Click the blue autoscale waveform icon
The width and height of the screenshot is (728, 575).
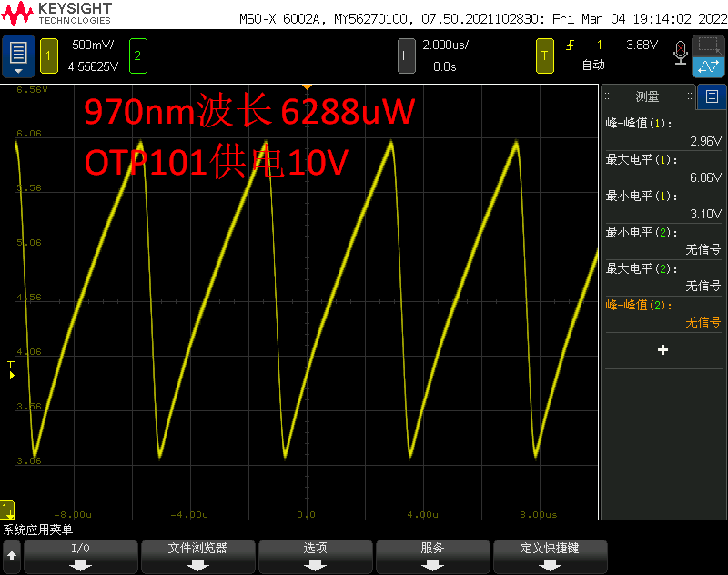708,66
